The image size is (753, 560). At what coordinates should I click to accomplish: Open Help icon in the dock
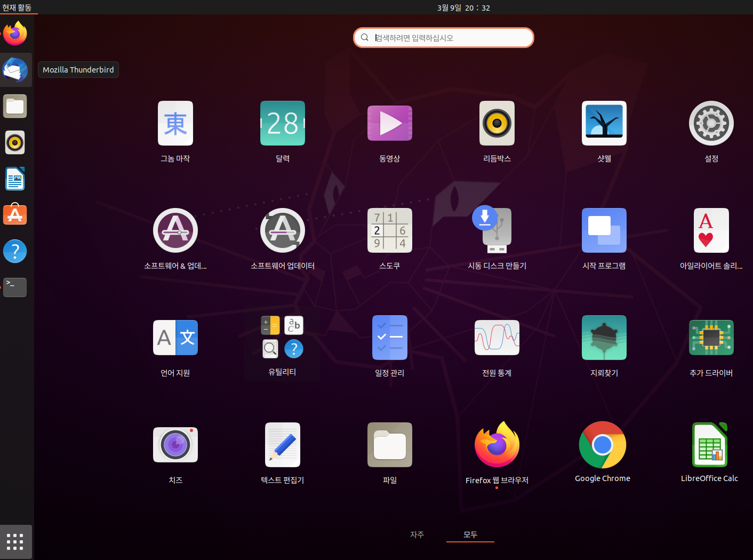(x=15, y=251)
